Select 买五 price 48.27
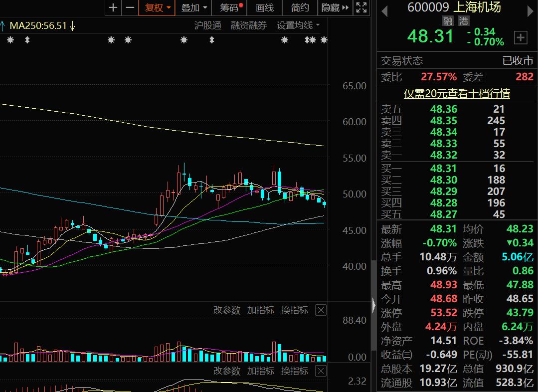Screen dimensions: 538x392 coord(444,214)
